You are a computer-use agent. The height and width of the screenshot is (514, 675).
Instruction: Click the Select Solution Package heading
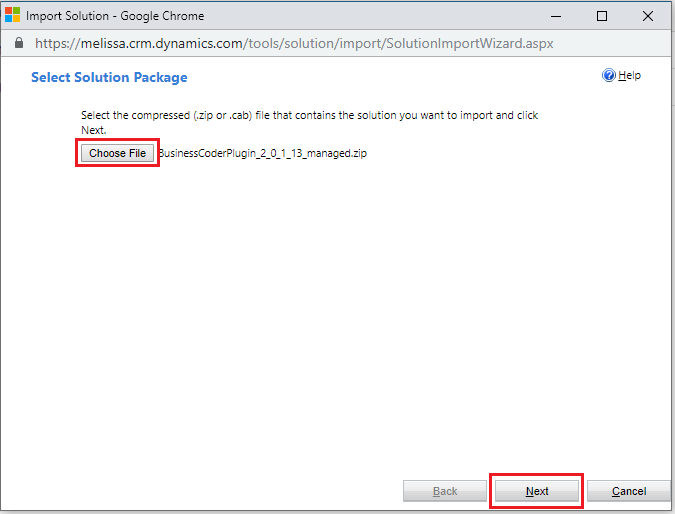[109, 77]
